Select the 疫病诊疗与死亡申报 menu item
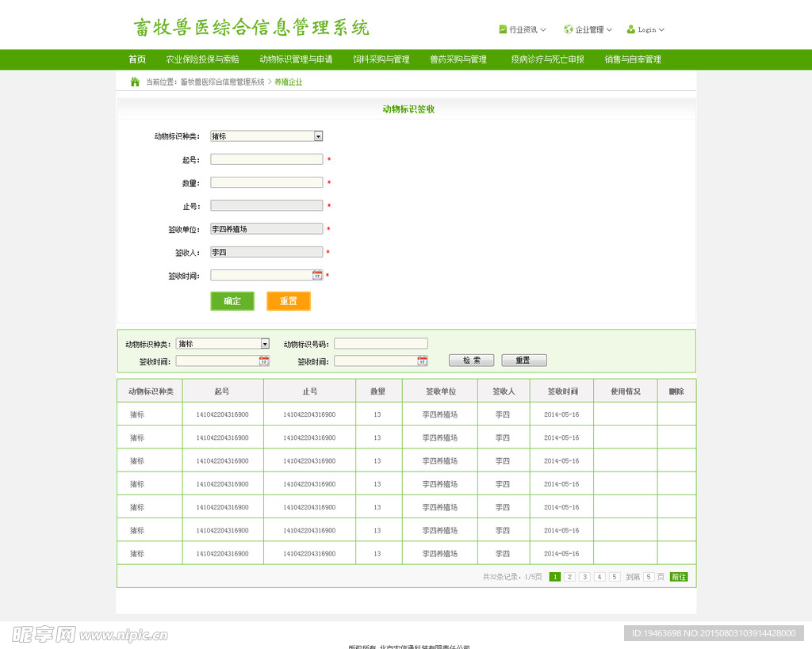Viewport: 812px width, 649px height. pos(546,59)
